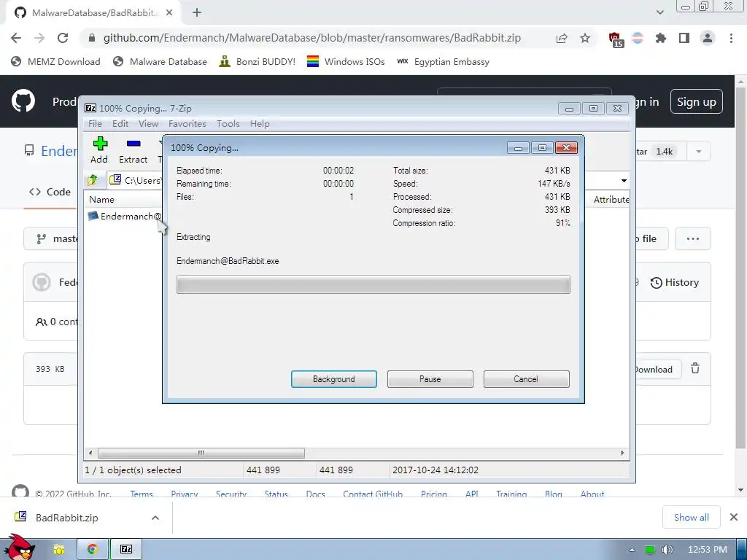Image resolution: width=747 pixels, height=560 pixels.
Task: Click Show all downloads
Action: pos(691,517)
